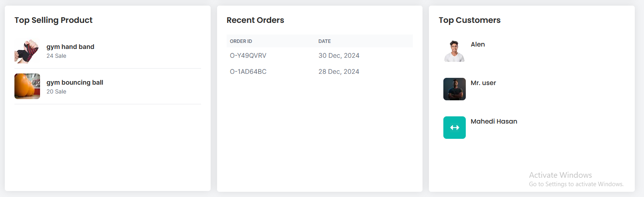Click the ORDER ID column header
Viewport: 644px width, 197px height.
pos(241,41)
